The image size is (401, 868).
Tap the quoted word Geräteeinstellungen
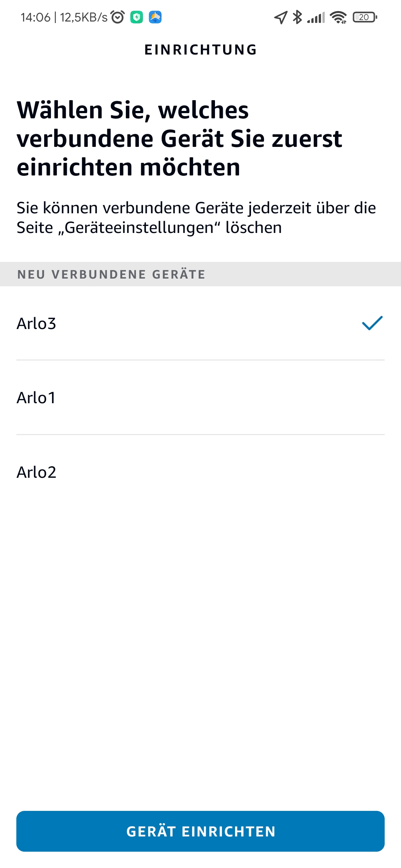(x=139, y=228)
